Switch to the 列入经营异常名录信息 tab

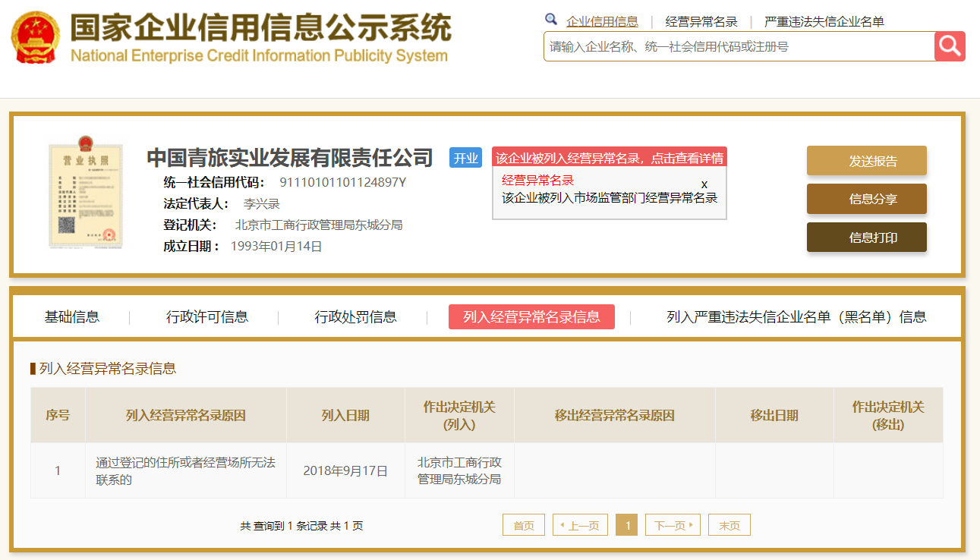[531, 317]
